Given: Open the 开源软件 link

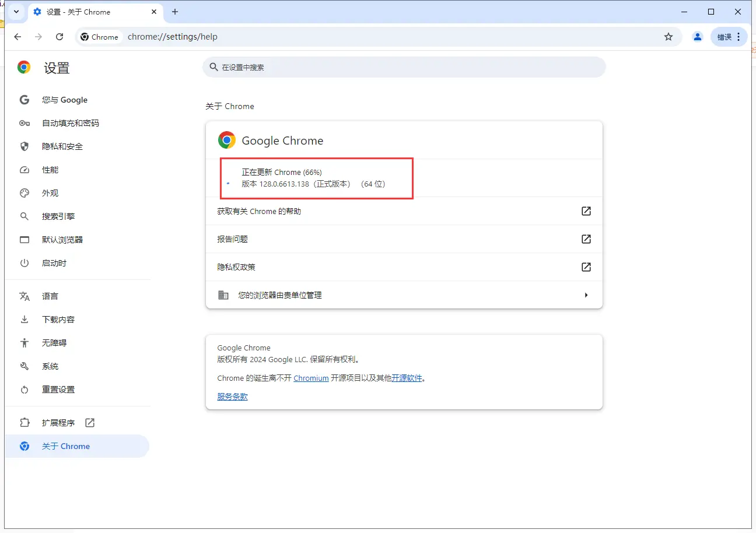Looking at the screenshot, I should pyautogui.click(x=407, y=378).
